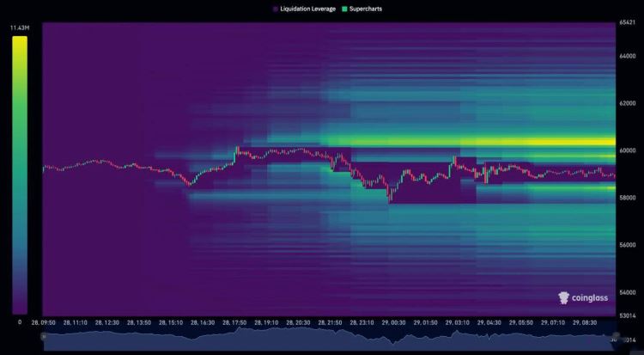
Task: Click the 58000 price axis label
Action: pos(627,198)
